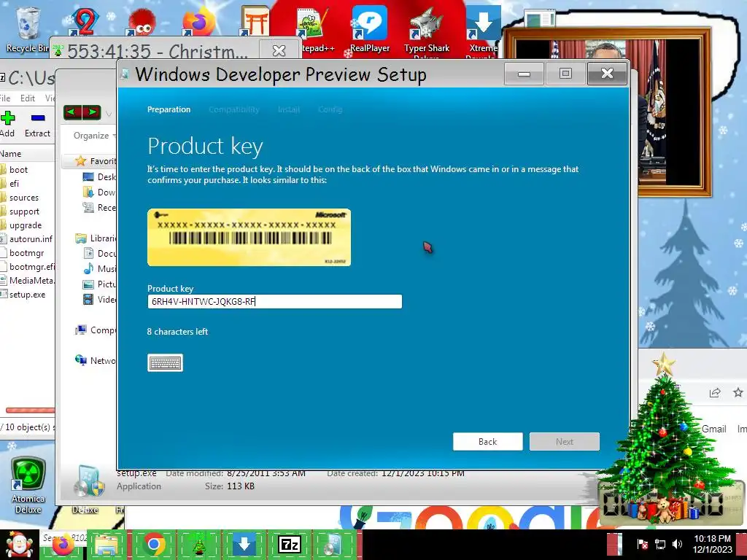747x560 pixels.
Task: Click the Santa Start button
Action: tap(19, 544)
